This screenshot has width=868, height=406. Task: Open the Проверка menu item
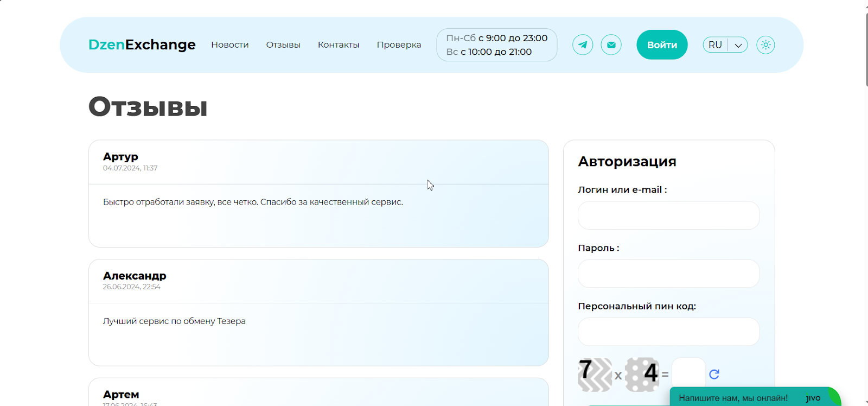399,45
